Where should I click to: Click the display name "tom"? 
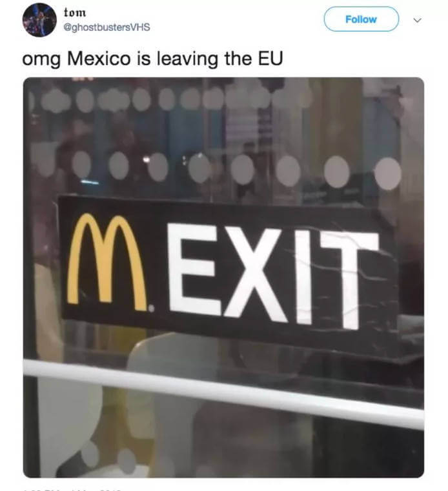pos(75,13)
